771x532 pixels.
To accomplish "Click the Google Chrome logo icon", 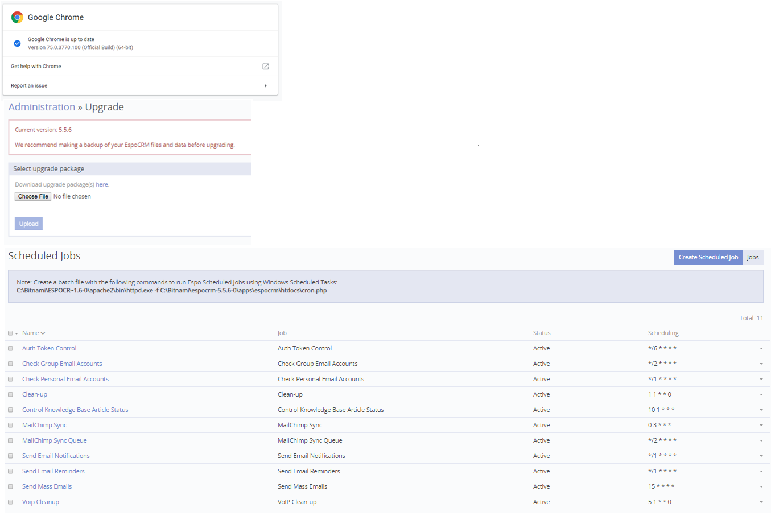I will (x=18, y=17).
